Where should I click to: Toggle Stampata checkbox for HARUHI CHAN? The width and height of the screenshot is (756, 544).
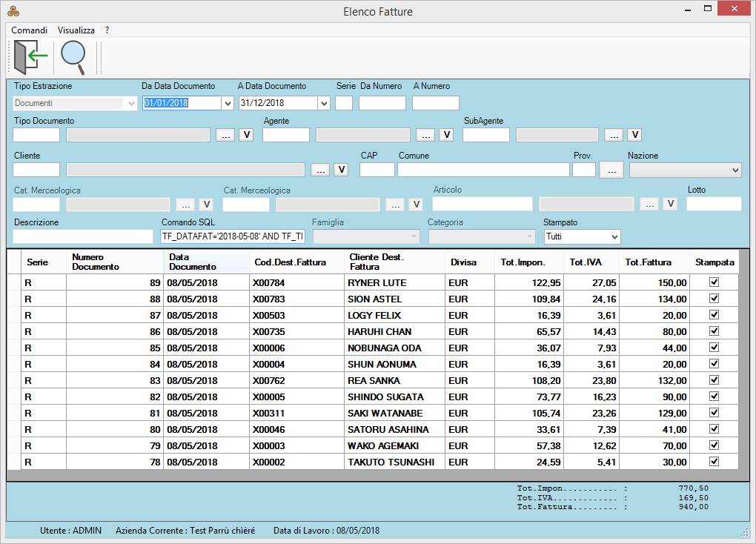click(x=714, y=331)
